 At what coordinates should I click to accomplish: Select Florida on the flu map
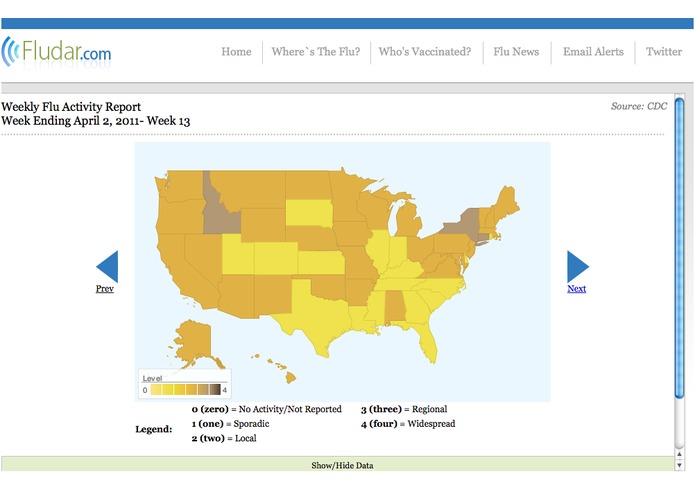point(428,343)
